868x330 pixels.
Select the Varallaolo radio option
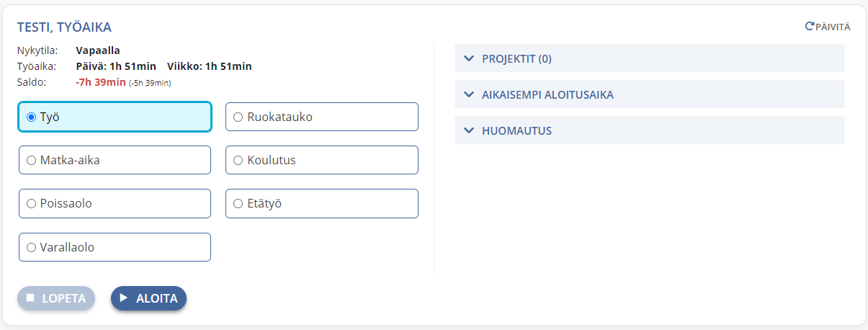[115, 246]
